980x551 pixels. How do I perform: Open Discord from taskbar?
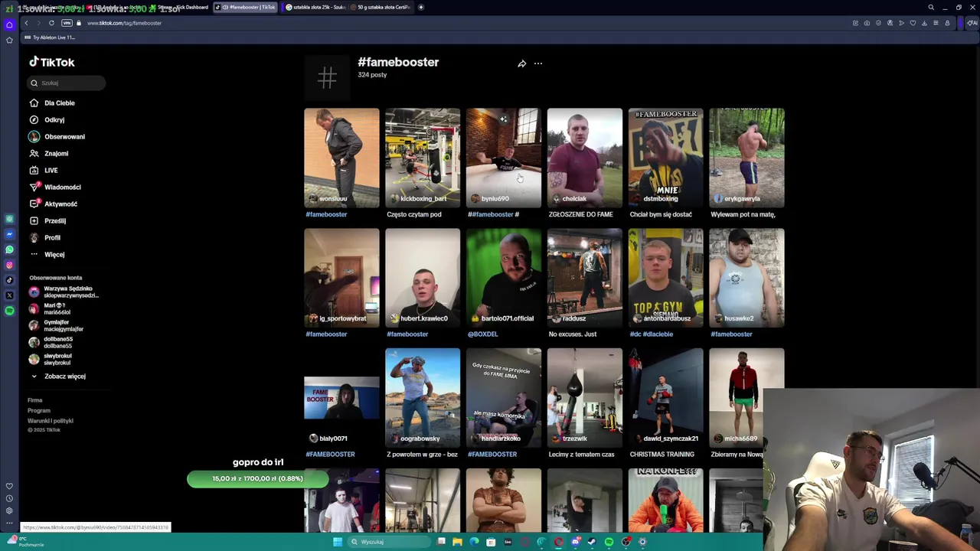tap(575, 542)
